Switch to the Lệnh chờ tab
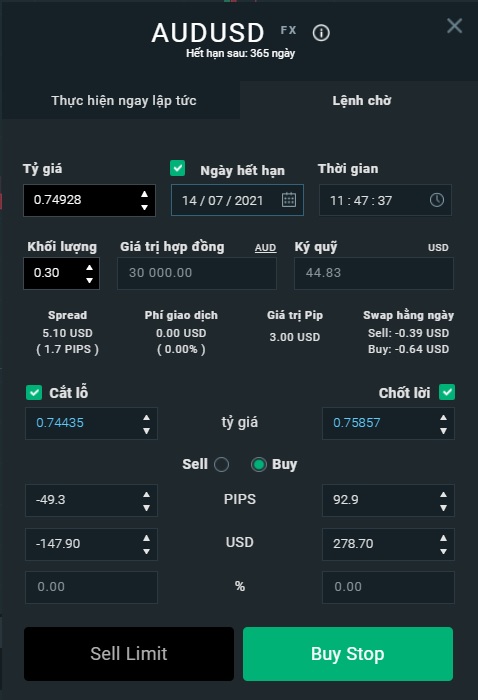Viewport: 478px width, 700px height. pos(361,100)
